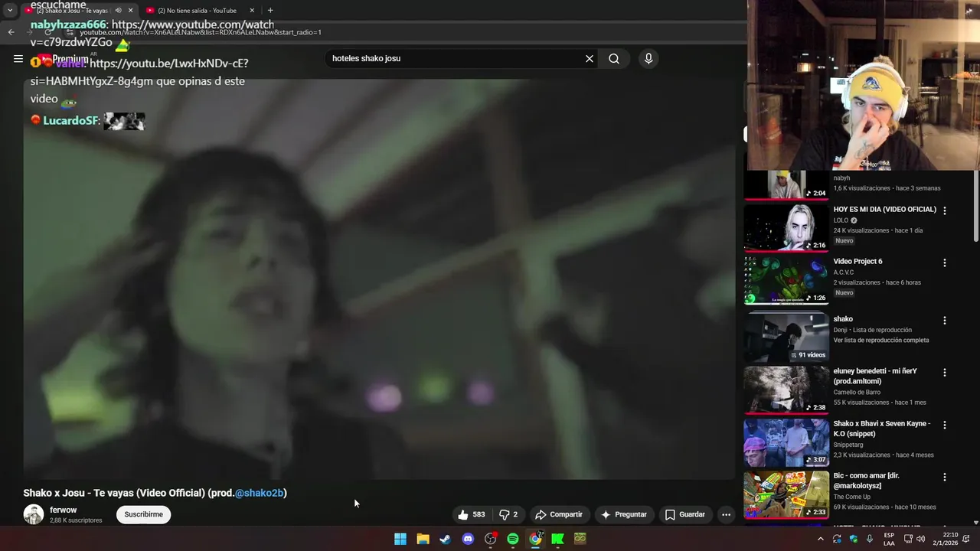Dislike the video with thumbs down
Viewport: 980px width, 551px height.
pos(508,514)
